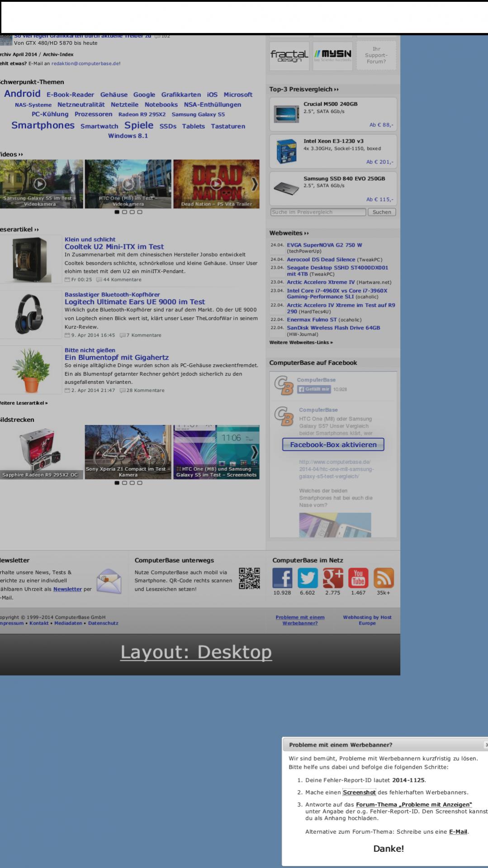The height and width of the screenshot is (868, 488).
Task: Click E-Mail link in Werbebanner dialog
Action: pos(458,832)
